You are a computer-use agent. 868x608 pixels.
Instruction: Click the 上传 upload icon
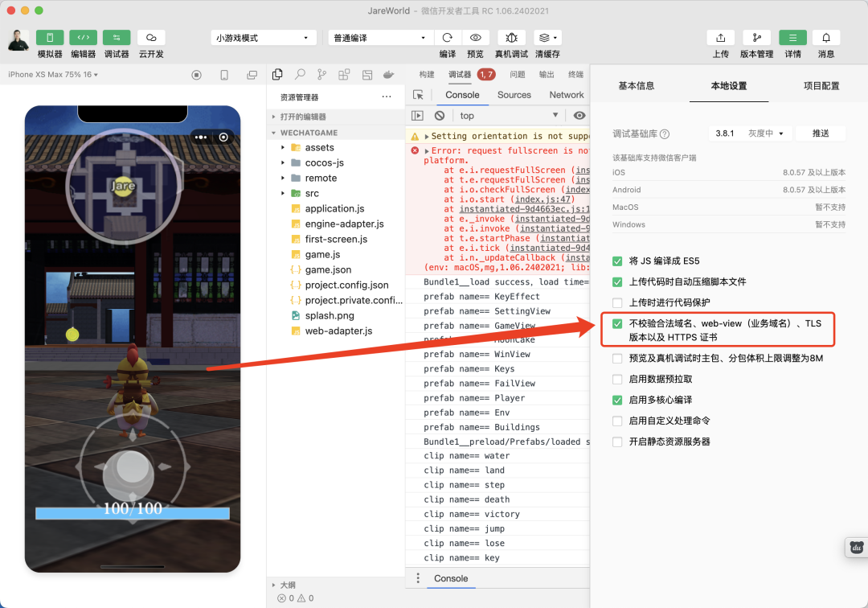(x=720, y=38)
